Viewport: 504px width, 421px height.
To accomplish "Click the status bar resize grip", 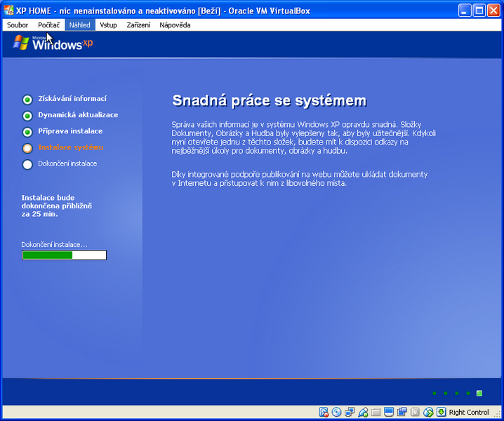I will coord(497,415).
